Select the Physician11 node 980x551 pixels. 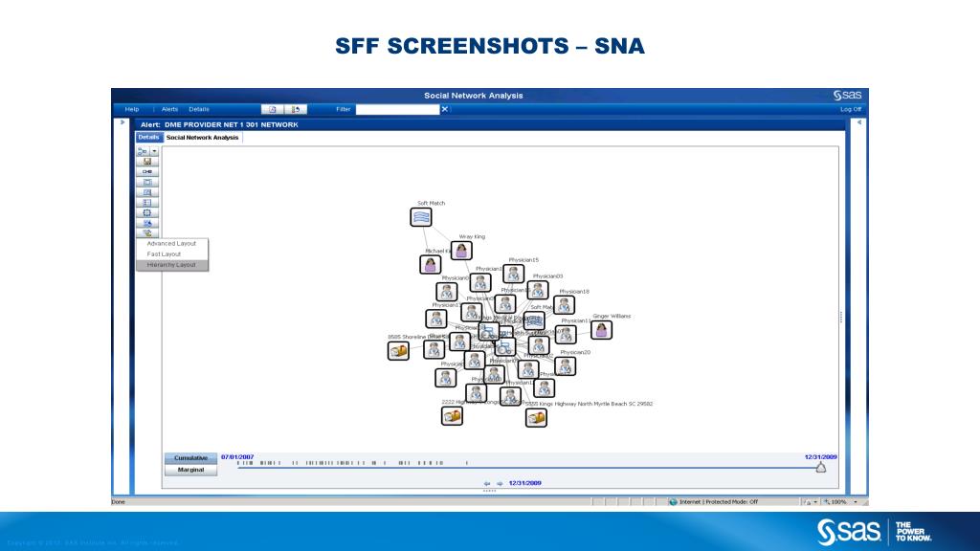click(x=566, y=334)
